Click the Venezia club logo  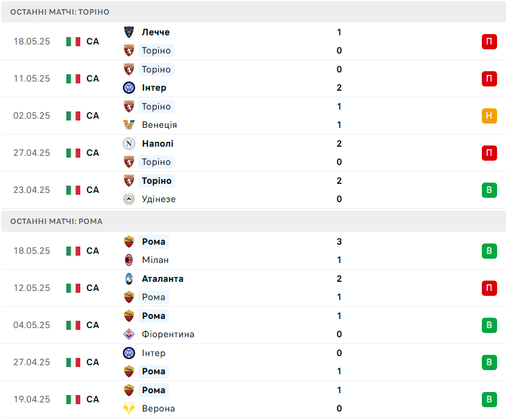point(129,125)
